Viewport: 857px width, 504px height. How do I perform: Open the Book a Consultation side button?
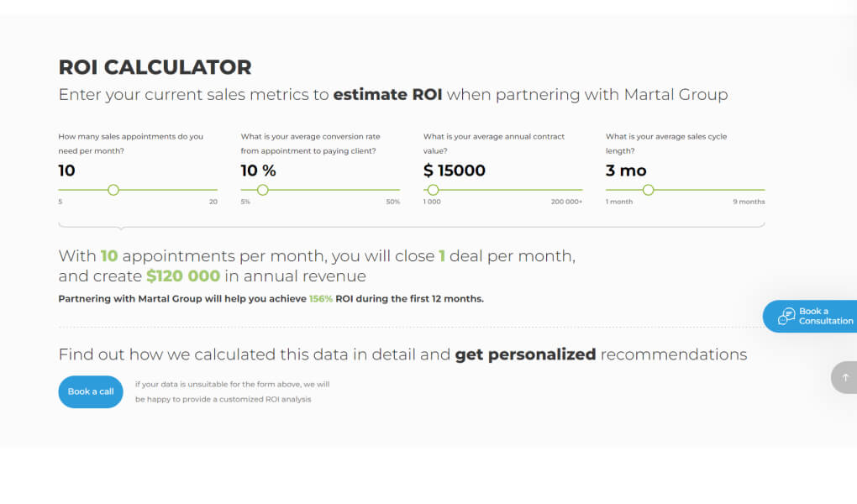[x=810, y=316]
